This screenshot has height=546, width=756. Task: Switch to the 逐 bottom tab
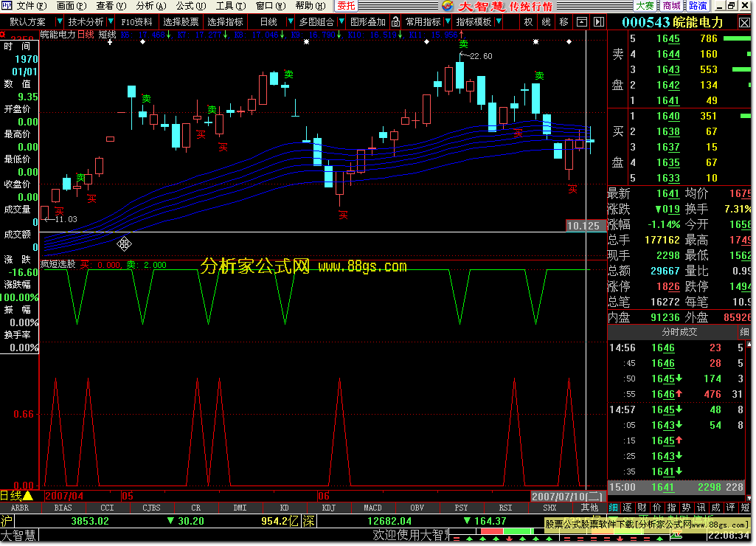(627, 508)
